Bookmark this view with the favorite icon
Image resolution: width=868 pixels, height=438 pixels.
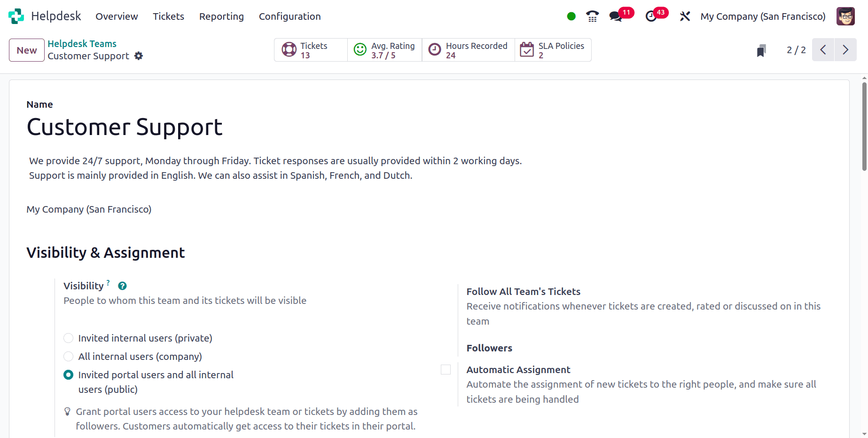pos(761,50)
